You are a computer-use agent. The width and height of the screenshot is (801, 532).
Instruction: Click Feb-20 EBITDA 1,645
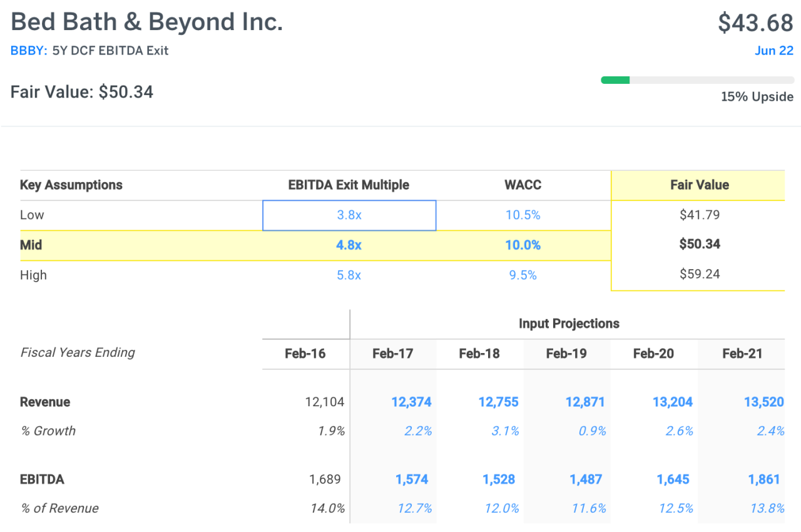(x=673, y=479)
